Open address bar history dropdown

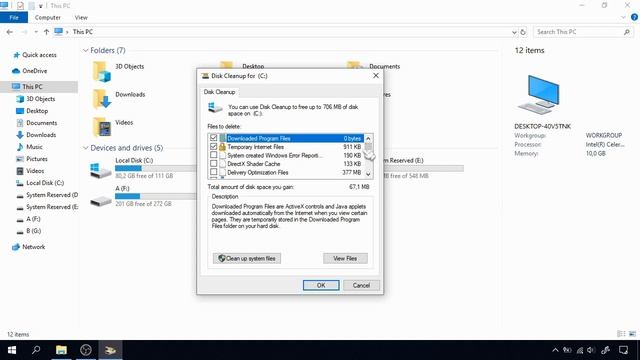point(514,32)
